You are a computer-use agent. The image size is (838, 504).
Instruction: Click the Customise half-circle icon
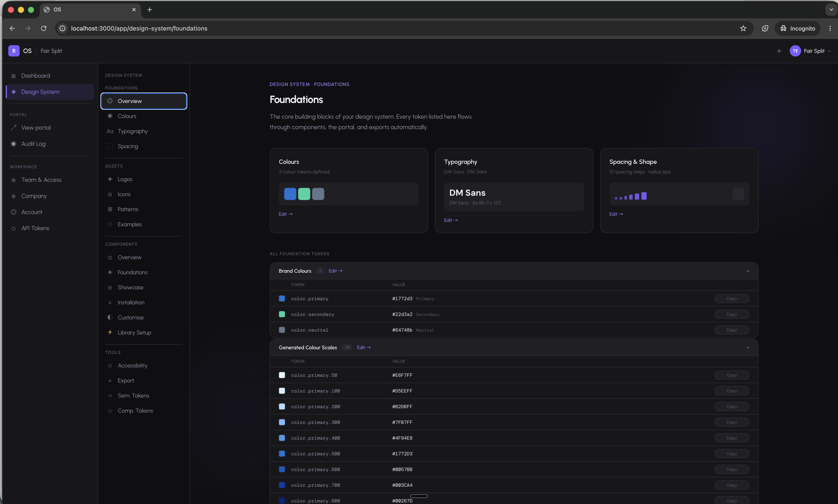[110, 317]
